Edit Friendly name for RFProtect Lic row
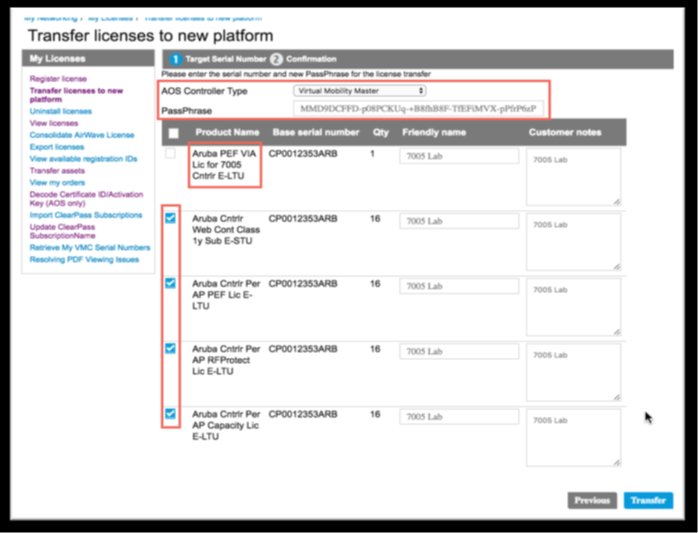Screen dimensions: 698x533 pos(459,351)
